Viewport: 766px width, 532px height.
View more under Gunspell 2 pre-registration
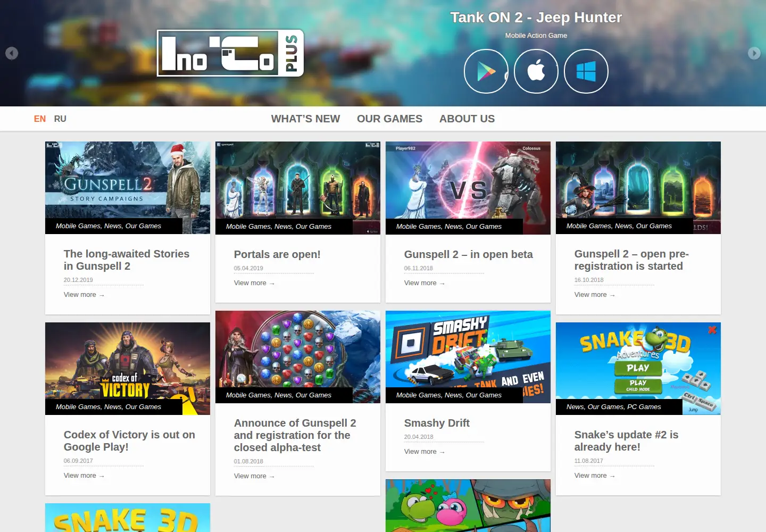click(595, 295)
